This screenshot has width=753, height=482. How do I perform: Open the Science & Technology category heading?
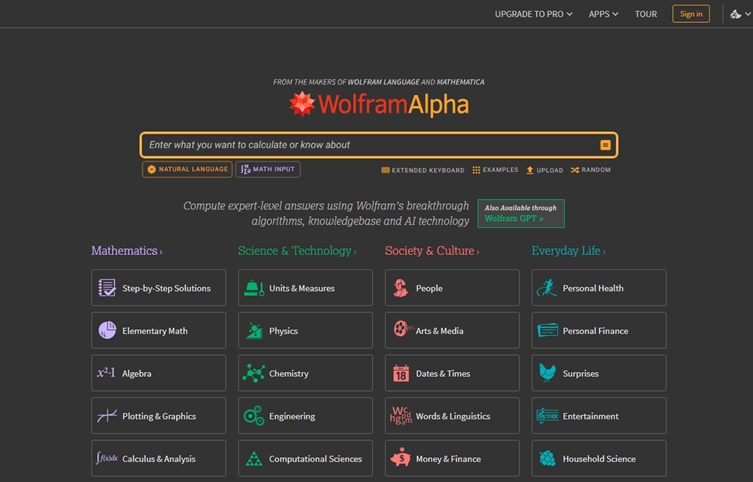(297, 251)
